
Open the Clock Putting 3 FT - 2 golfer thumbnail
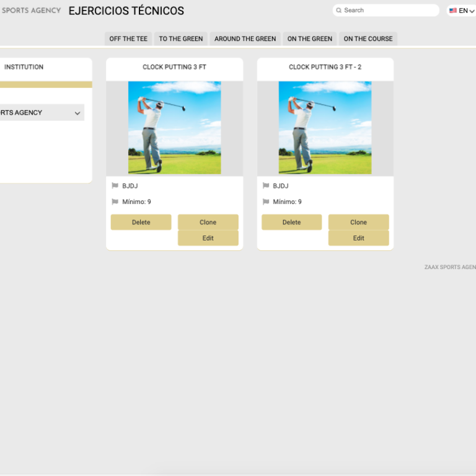coord(325,128)
